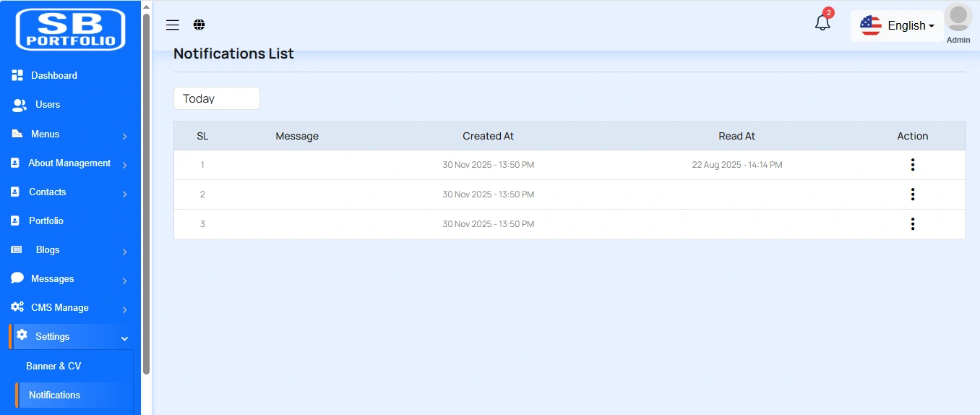Select Portfolio in the sidebar
The image size is (980, 415).
pyautogui.click(x=46, y=221)
